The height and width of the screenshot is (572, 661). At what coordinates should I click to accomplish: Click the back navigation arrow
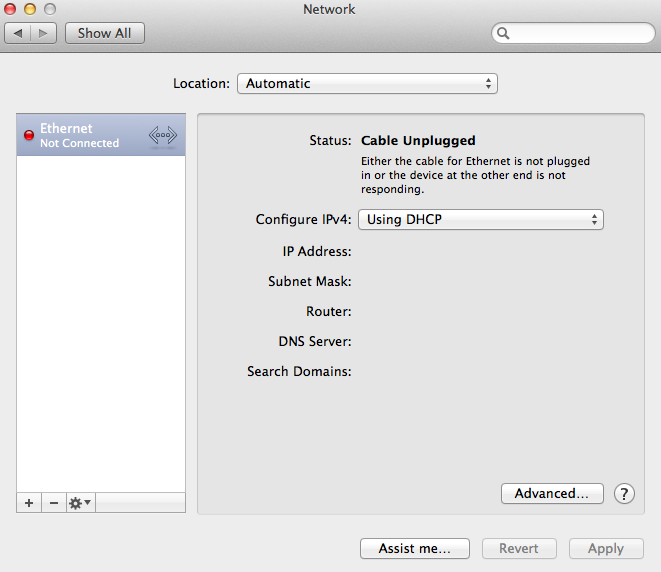(19, 33)
